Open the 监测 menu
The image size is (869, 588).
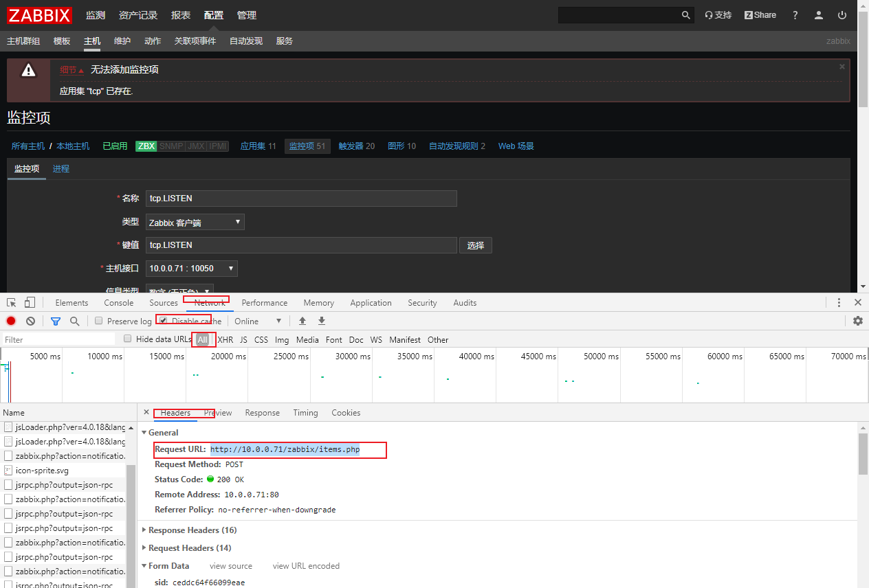click(x=96, y=15)
